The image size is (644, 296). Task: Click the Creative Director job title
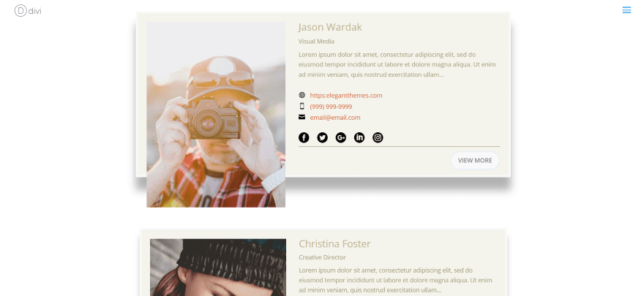tap(323, 257)
